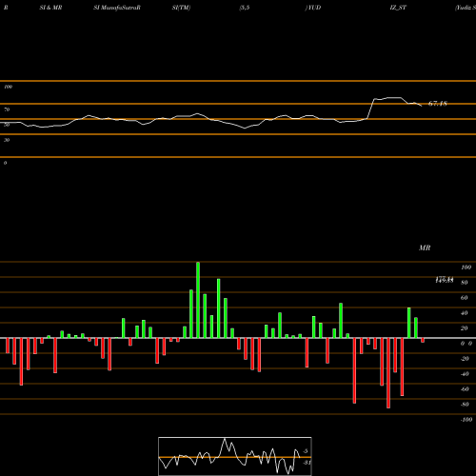
Task: Click the MR axis label -40
Action: tap(465, 374)
